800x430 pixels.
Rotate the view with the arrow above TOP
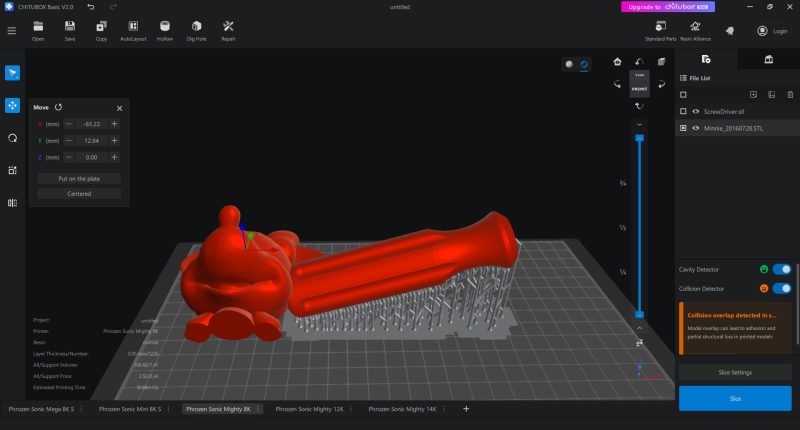(639, 62)
